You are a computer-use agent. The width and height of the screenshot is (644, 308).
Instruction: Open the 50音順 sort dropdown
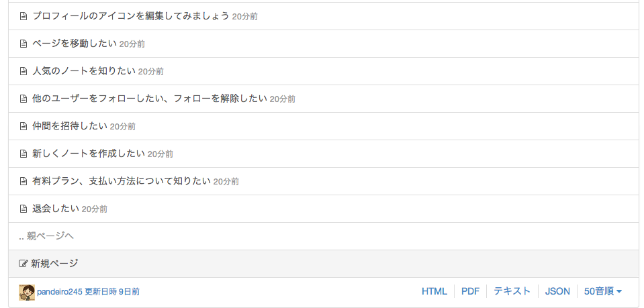pos(602,291)
